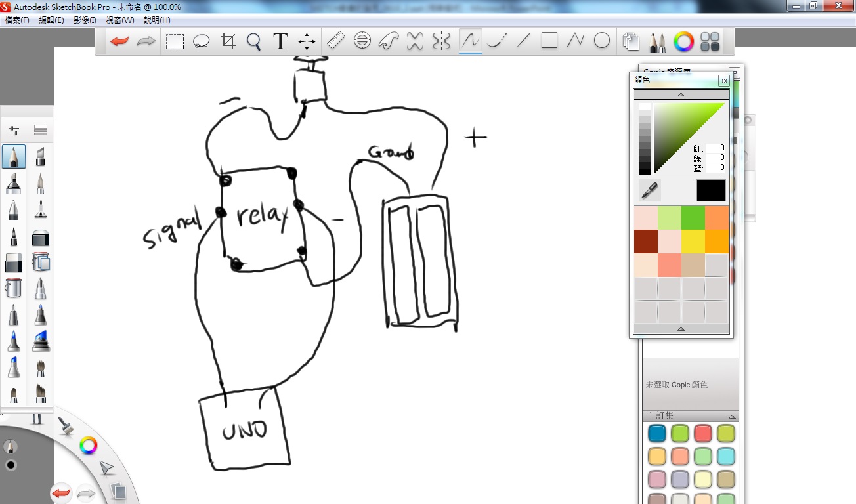
Task: Pick the dark brown swatch in 顏色 panel
Action: click(x=646, y=241)
